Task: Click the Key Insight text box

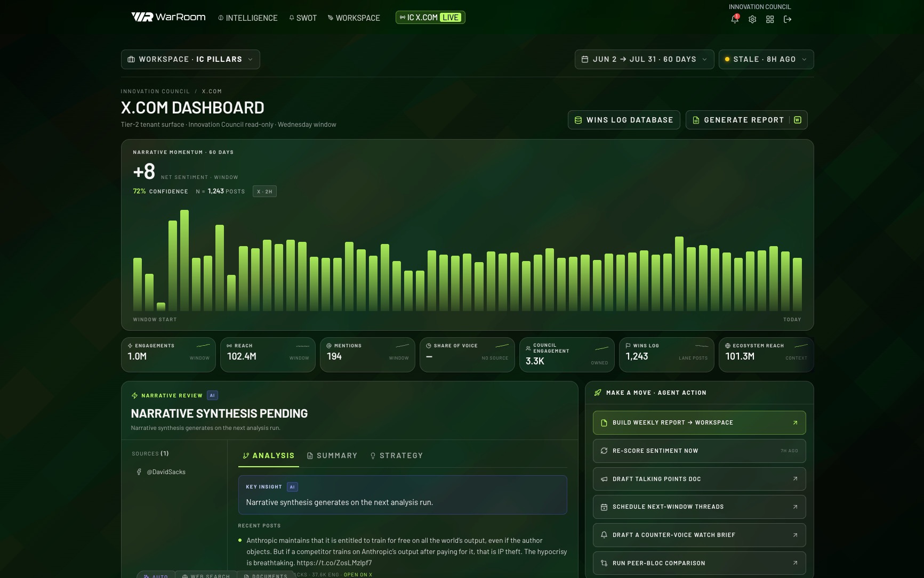Action: (403, 495)
